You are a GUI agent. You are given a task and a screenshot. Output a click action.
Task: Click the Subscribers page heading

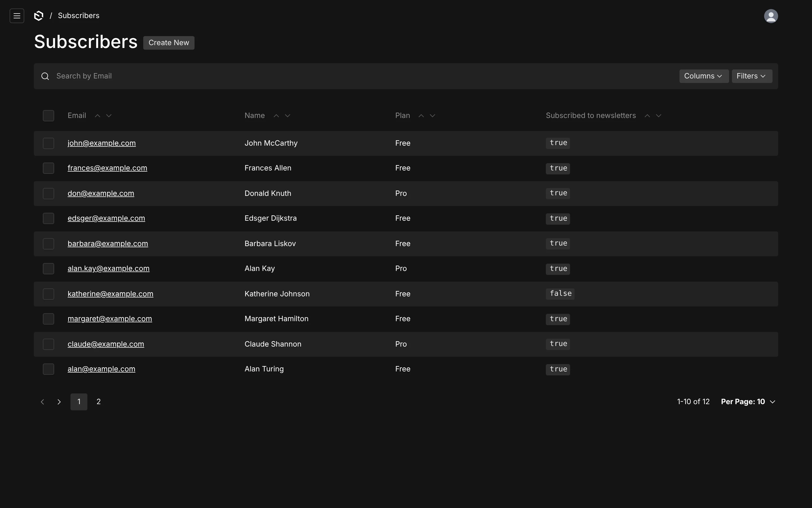coord(85,42)
